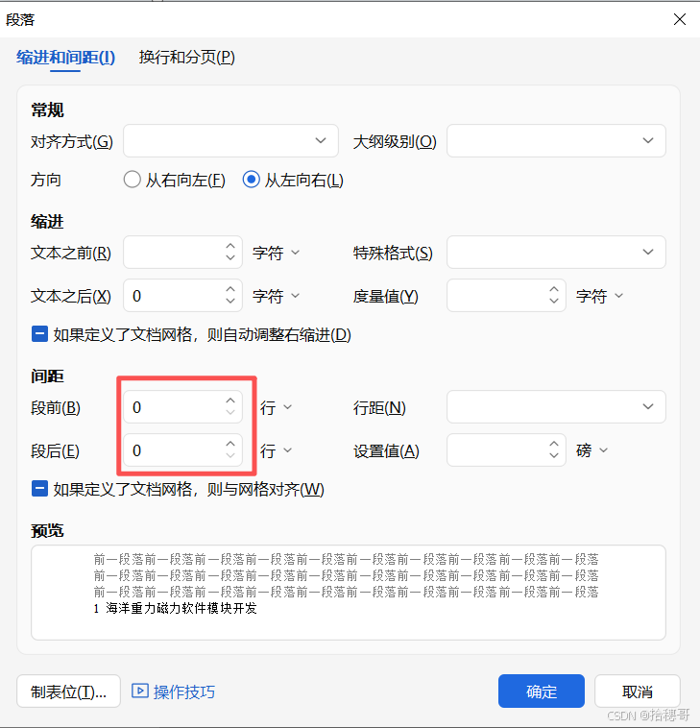700x728 pixels.
Task: Decrease the 度量值 with down arrow
Action: click(554, 301)
